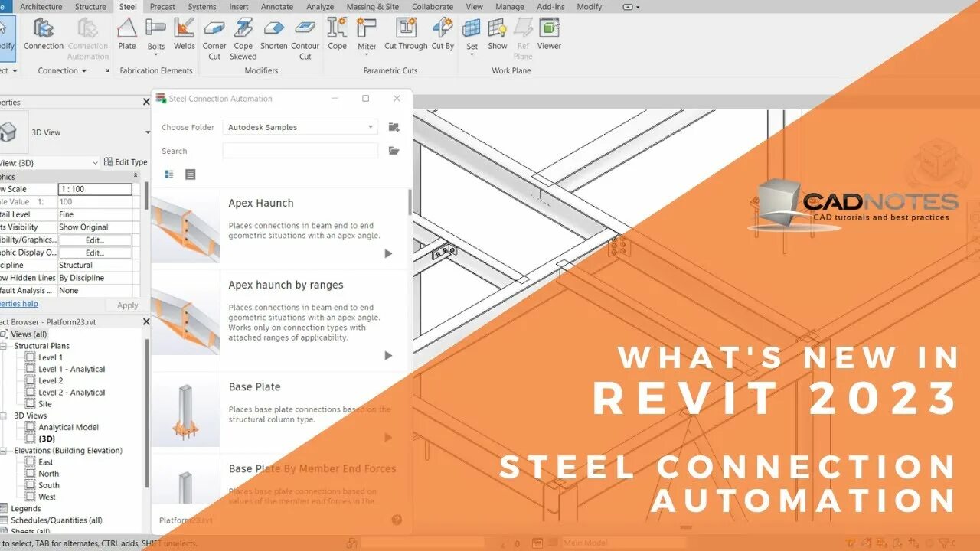
Task: Select the Shorten modifier
Action: click(x=273, y=34)
